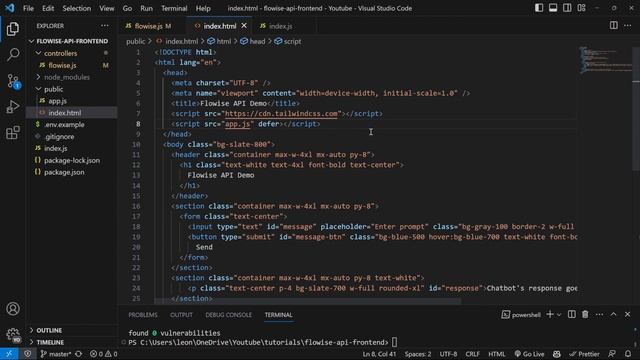Image resolution: width=640 pixels, height=360 pixels.
Task: Toggle panel layout icon in title bar
Action: point(553,8)
